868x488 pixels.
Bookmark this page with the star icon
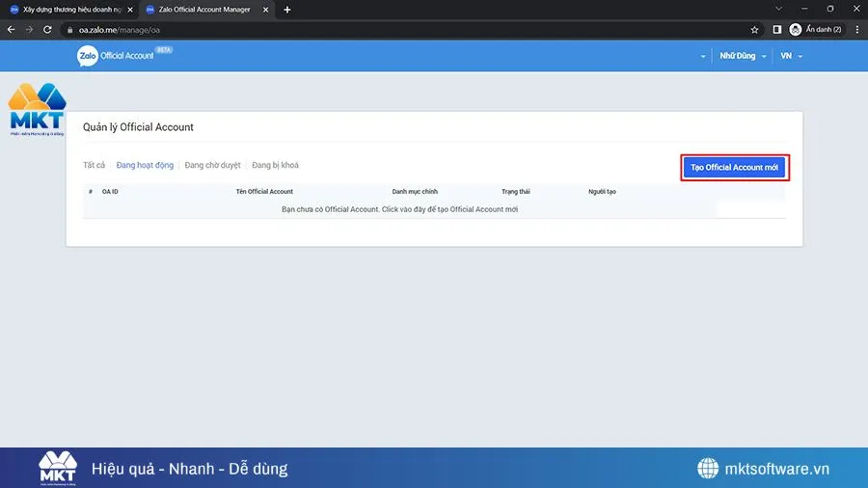pyautogui.click(x=755, y=29)
